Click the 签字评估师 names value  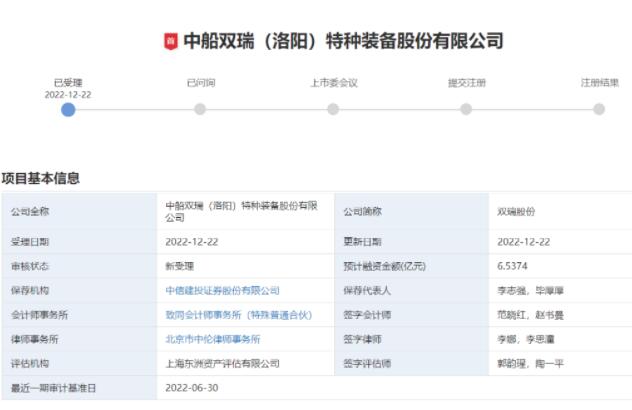point(530,364)
